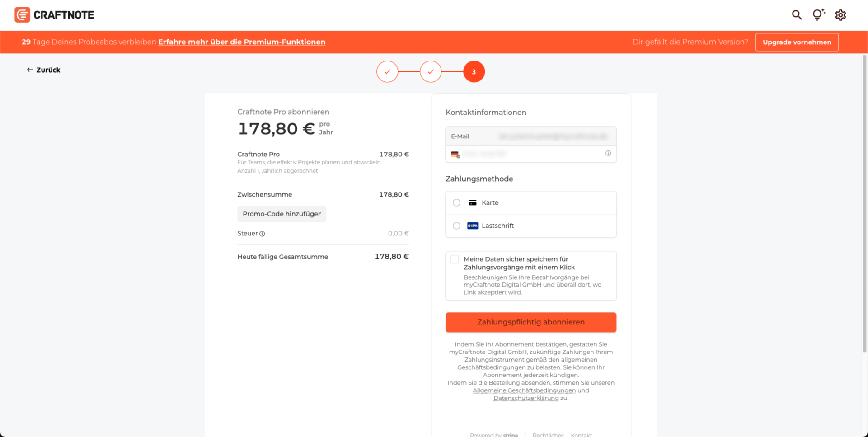Open the search magnifier icon
Image resolution: width=868 pixels, height=437 pixels.
[x=797, y=15]
